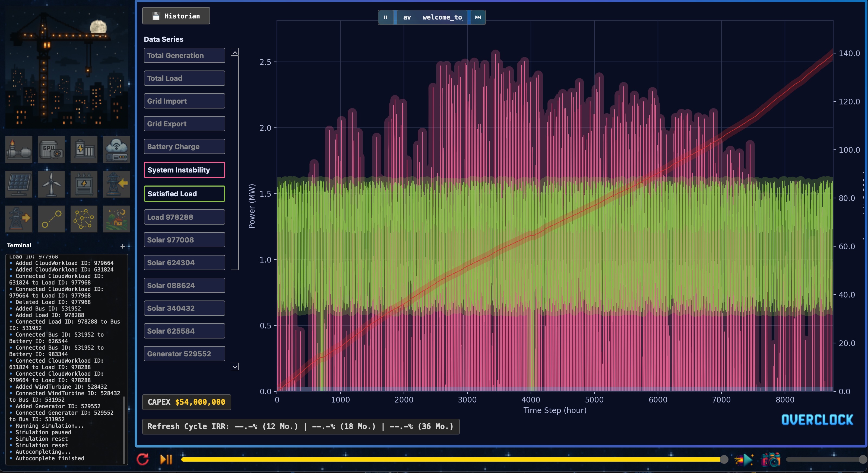Toggle the System Instability data series
Image resolution: width=868 pixels, height=473 pixels.
184,170
